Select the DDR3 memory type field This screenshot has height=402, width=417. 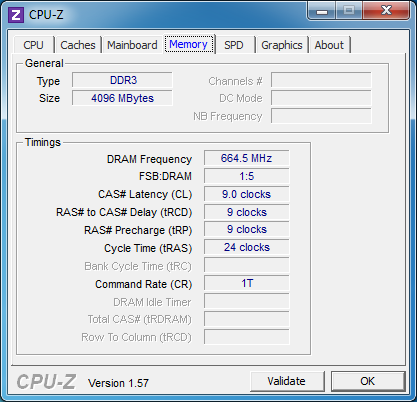(122, 80)
